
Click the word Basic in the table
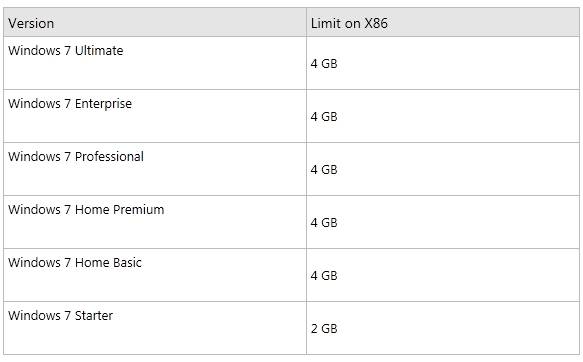127,263
